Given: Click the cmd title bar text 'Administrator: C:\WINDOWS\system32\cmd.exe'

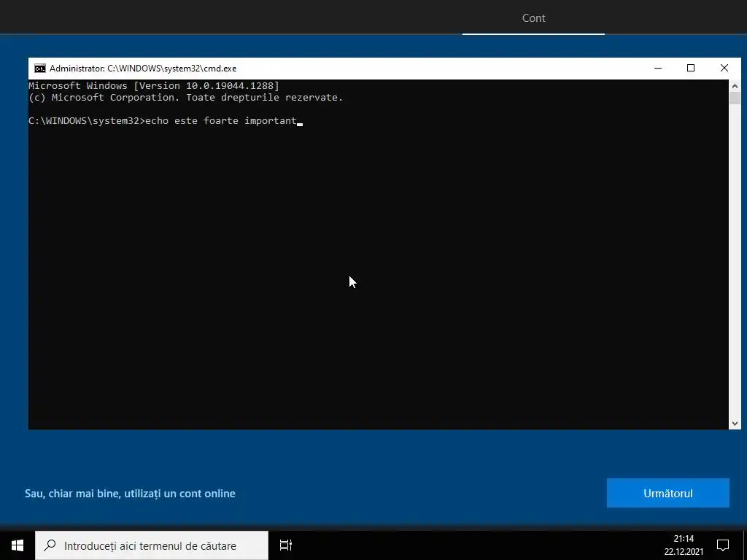Looking at the screenshot, I should pyautogui.click(x=143, y=69).
